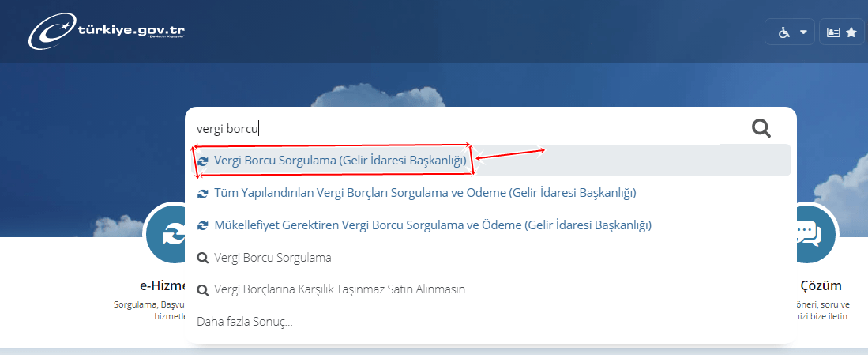This screenshot has width=868, height=355.
Task: Click the magnifier search icon
Action: point(761,129)
